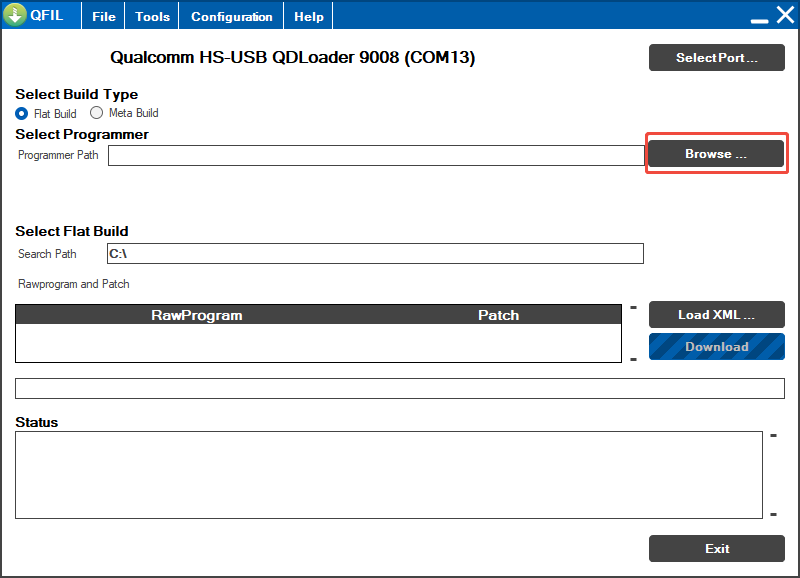Click the minus button below the Patch table
The image size is (800, 578).
(x=633, y=360)
